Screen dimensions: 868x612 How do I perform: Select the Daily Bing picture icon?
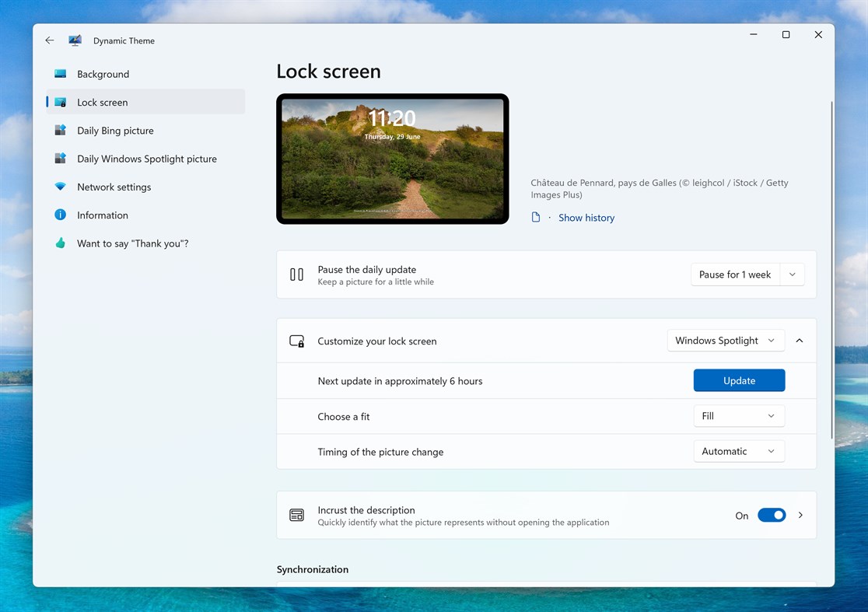[60, 130]
